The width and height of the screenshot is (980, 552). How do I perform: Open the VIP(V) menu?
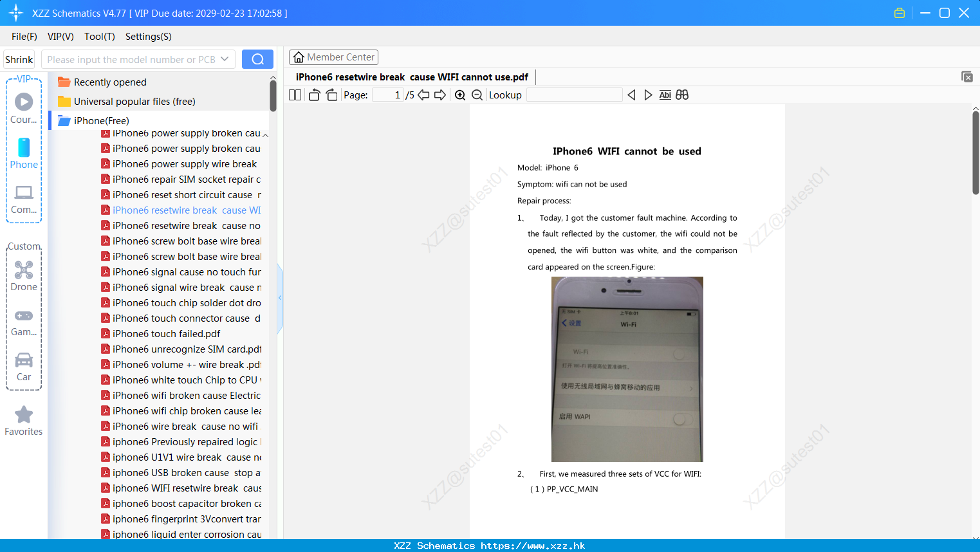(60, 37)
